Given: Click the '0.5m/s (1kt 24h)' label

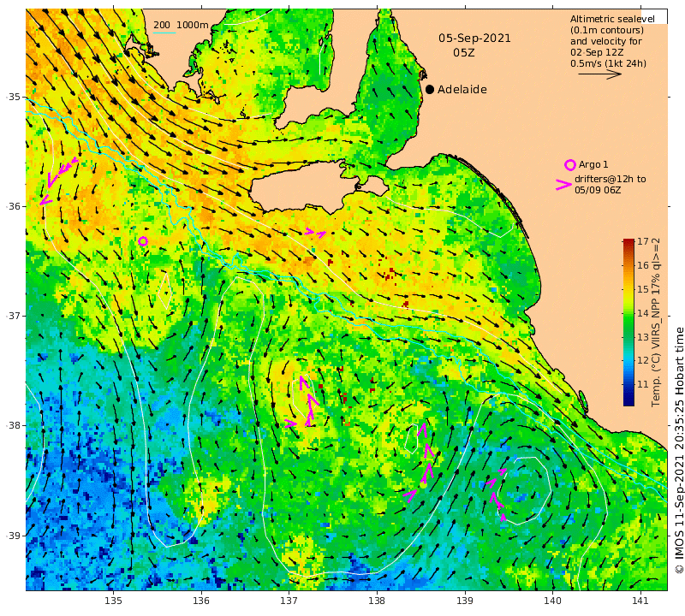Looking at the screenshot, I should click(608, 64).
